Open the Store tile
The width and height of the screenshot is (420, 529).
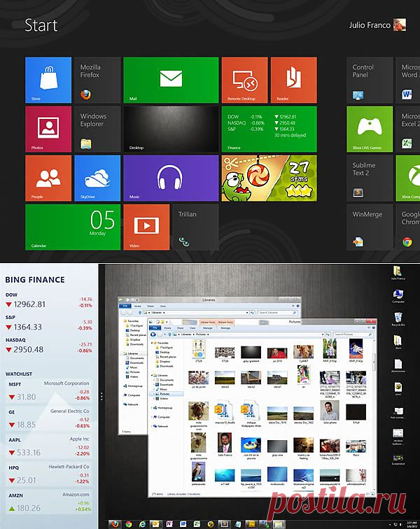48,80
